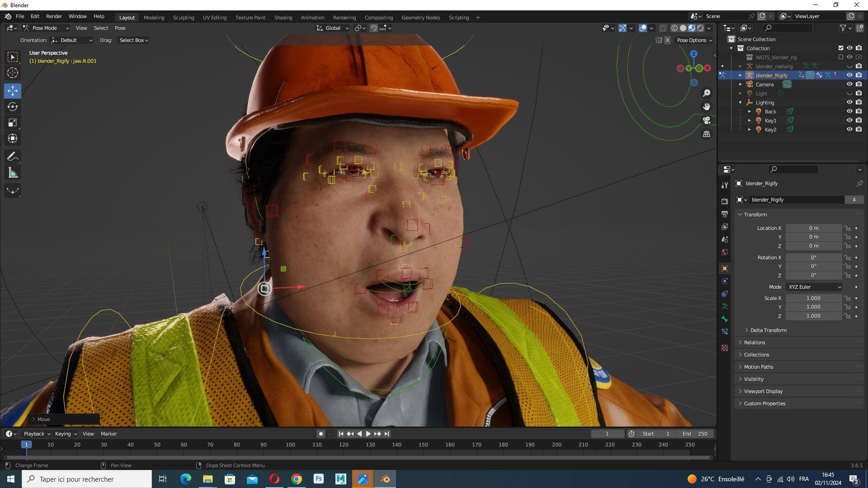Open the Bone properties tab
868x488 pixels.
[725, 319]
